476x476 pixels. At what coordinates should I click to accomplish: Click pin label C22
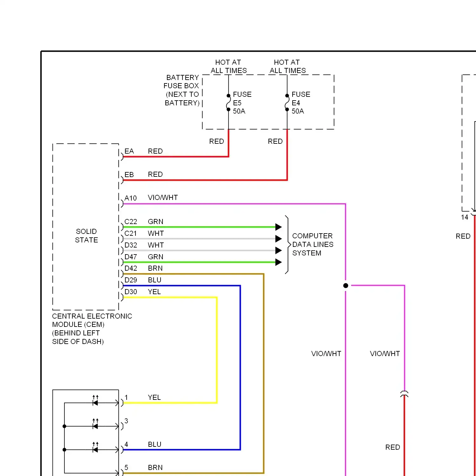(131, 221)
